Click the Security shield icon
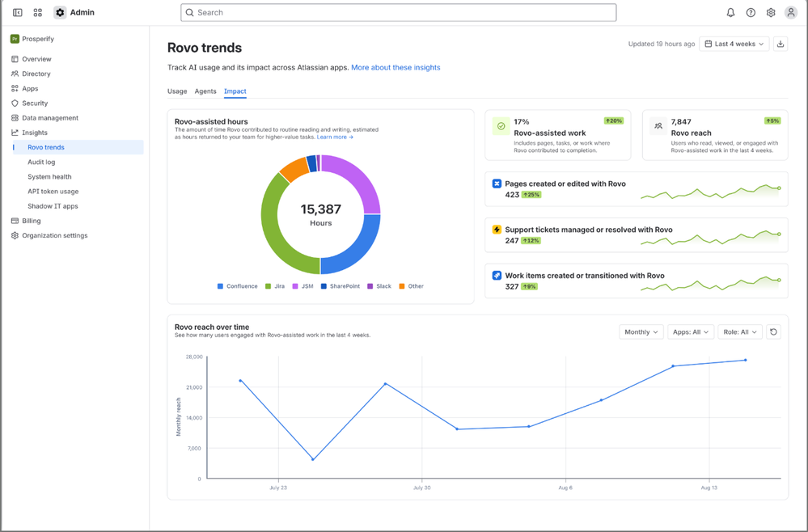The height and width of the screenshot is (532, 808). coord(15,103)
